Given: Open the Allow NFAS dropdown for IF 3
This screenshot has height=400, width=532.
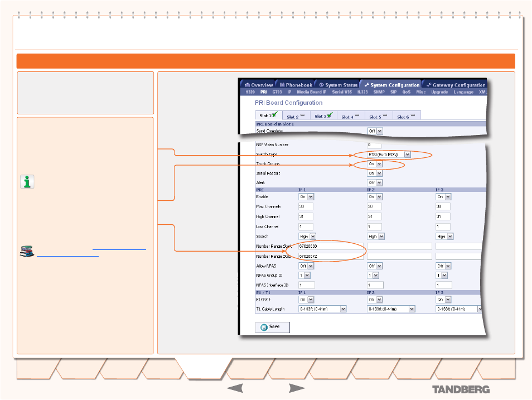Looking at the screenshot, I should pos(443,266).
